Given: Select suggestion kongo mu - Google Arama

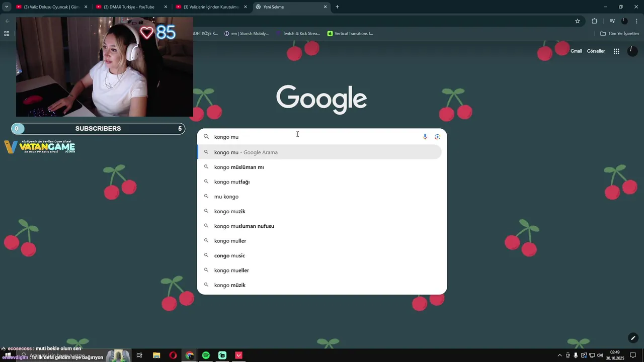Looking at the screenshot, I should [319, 152].
